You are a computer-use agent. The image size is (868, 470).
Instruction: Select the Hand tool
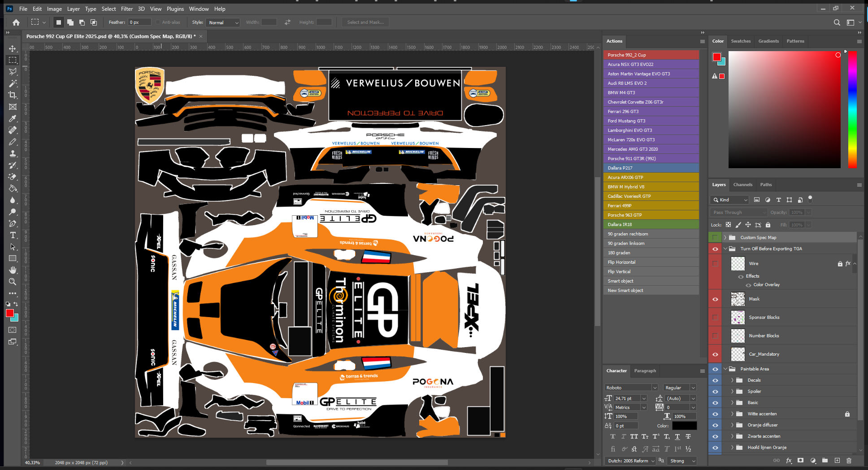[13, 270]
